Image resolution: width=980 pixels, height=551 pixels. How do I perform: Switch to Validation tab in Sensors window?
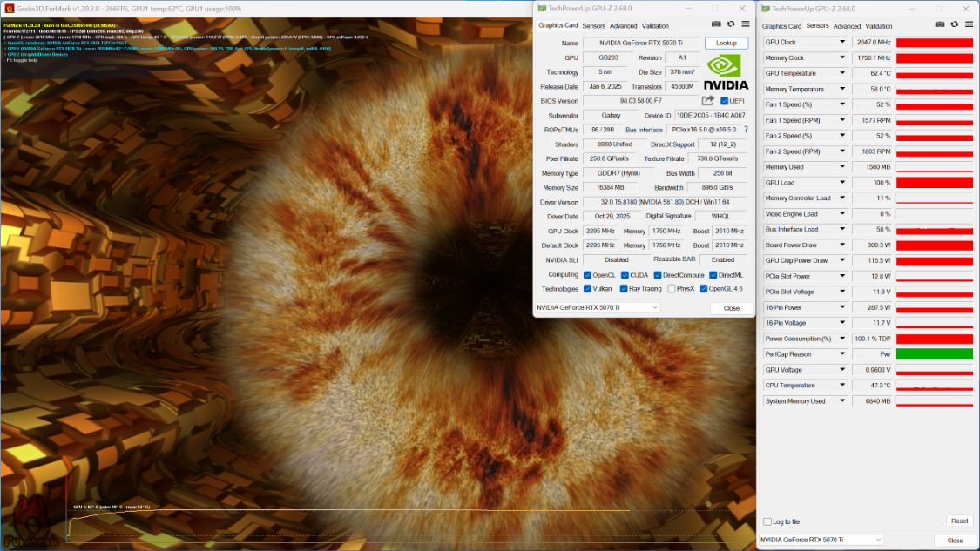click(x=879, y=26)
